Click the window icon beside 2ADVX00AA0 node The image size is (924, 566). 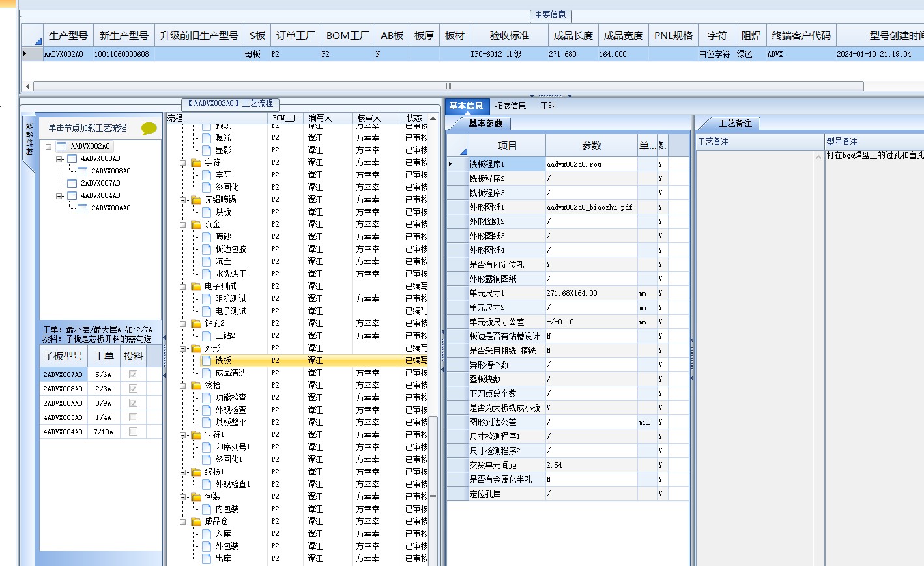[83, 208]
